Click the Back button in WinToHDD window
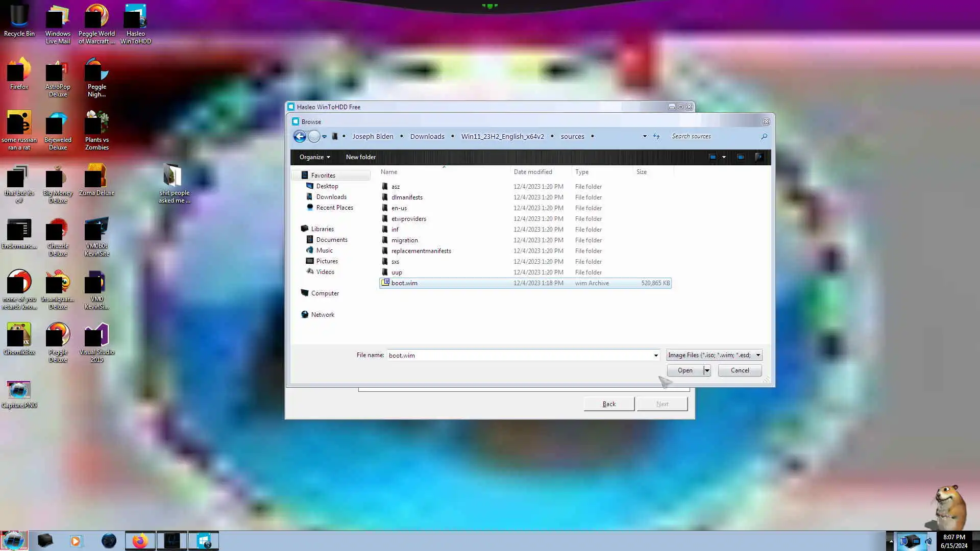The image size is (980, 551). [609, 404]
